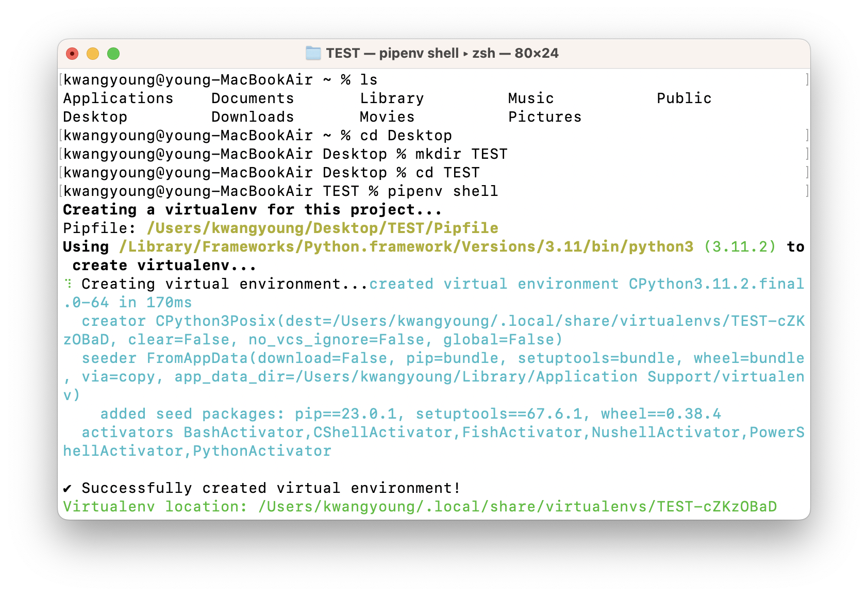
Task: Click the 'Applications' entry in the ls output
Action: coord(119,98)
